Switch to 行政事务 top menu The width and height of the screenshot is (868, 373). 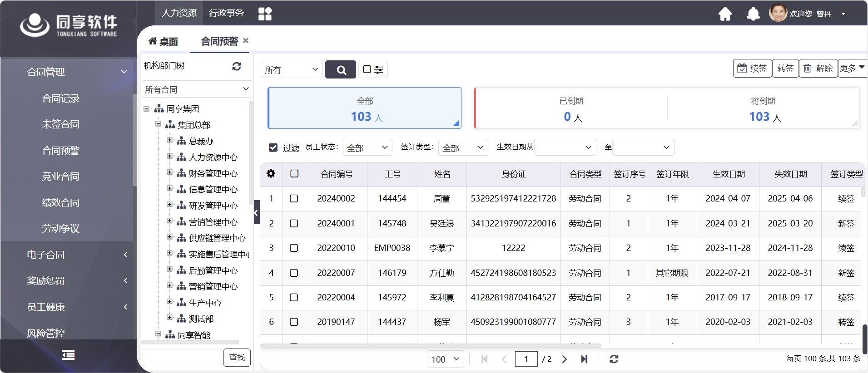(x=226, y=13)
